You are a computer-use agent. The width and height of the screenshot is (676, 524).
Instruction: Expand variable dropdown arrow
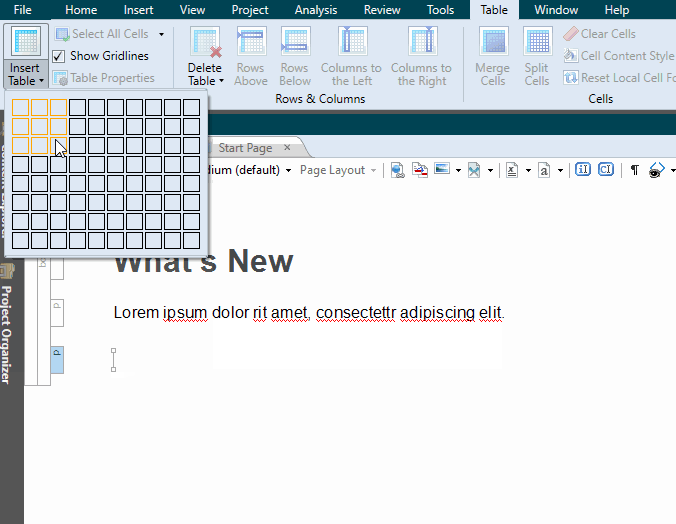point(528,170)
